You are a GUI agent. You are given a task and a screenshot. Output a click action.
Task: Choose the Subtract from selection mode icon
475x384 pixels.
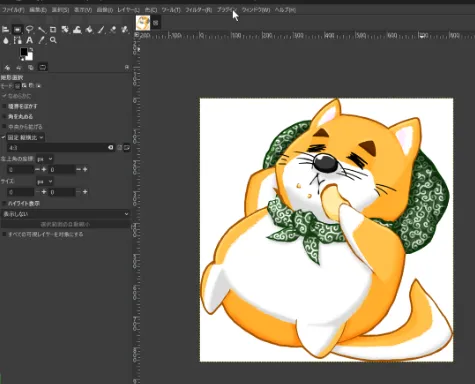coord(31,86)
